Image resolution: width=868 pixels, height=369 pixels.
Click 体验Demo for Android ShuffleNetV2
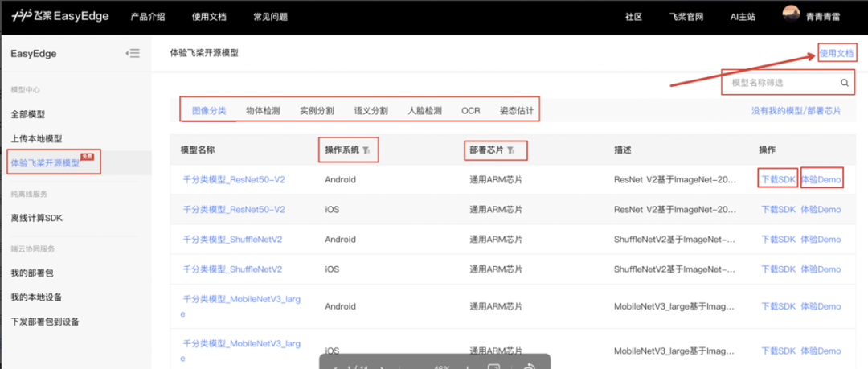click(x=821, y=240)
